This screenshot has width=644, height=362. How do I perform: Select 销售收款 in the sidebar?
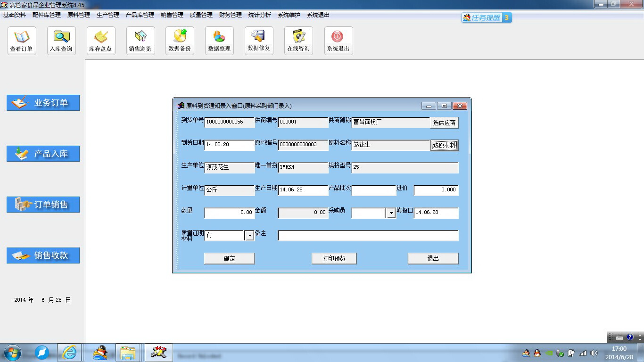[43, 255]
